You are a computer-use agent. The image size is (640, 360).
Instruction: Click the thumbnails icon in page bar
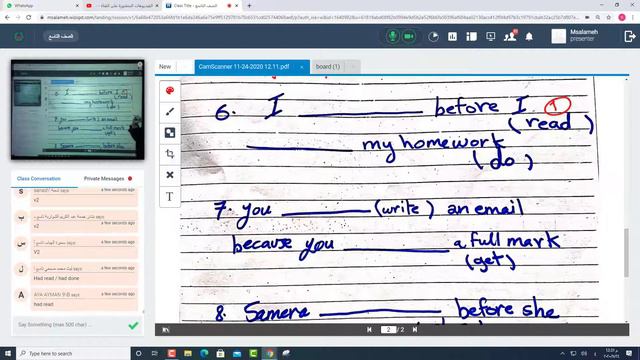click(x=166, y=330)
